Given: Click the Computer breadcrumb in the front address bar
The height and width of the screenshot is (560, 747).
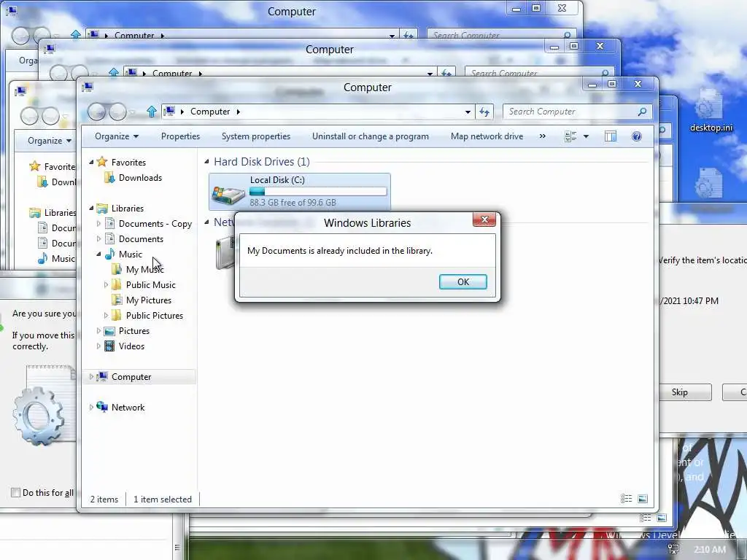Looking at the screenshot, I should [x=210, y=112].
